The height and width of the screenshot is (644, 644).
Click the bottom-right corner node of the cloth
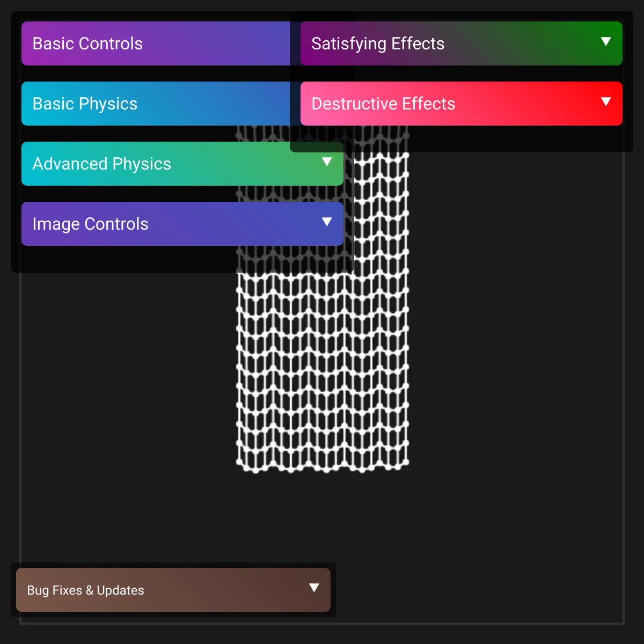(x=406, y=462)
